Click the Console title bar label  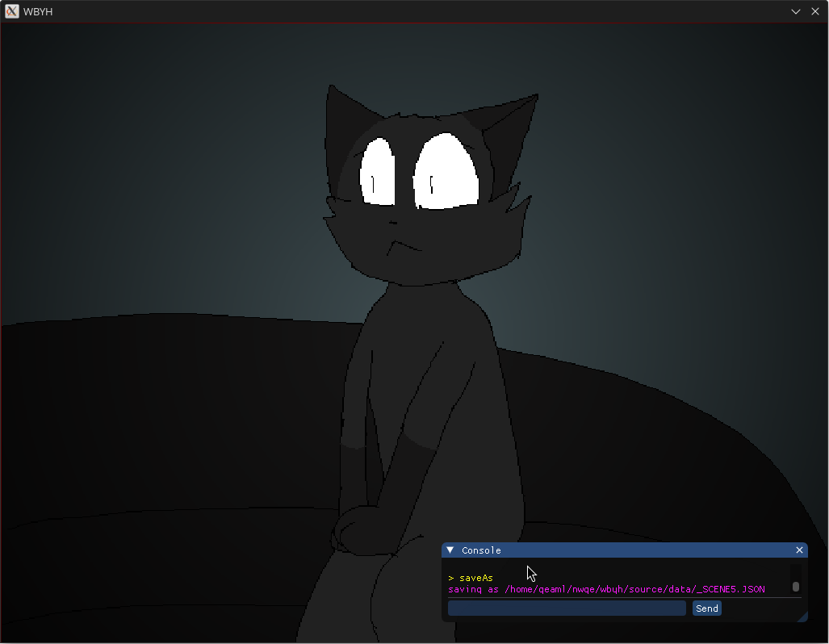pyautogui.click(x=481, y=550)
